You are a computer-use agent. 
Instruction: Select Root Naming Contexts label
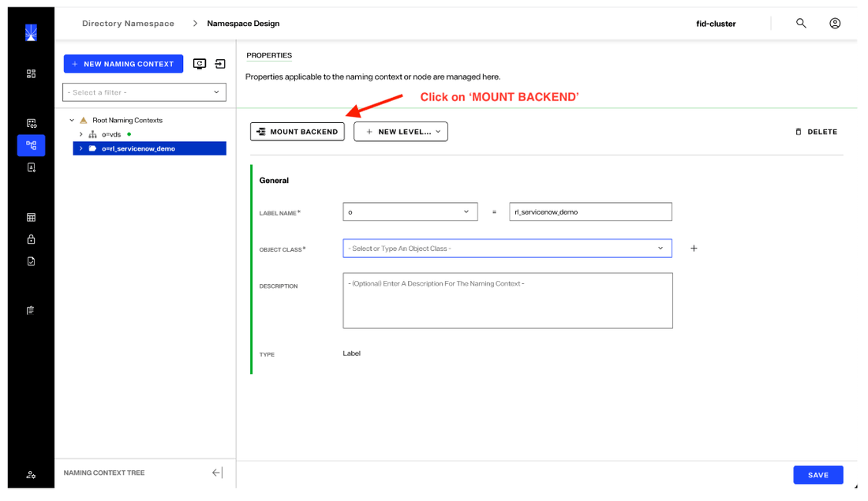click(127, 120)
